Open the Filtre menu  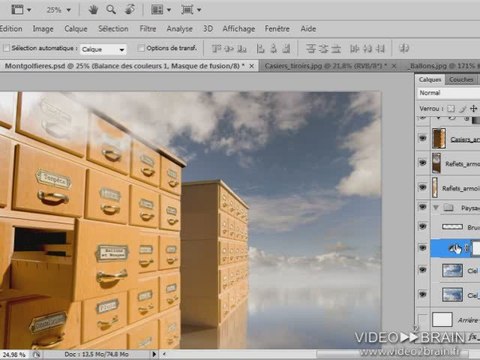click(x=148, y=29)
